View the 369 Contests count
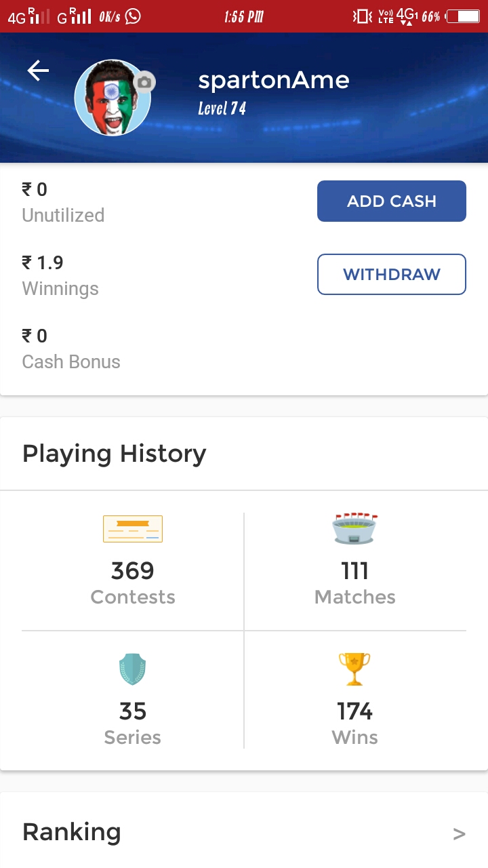This screenshot has width=488, height=868. [x=133, y=571]
